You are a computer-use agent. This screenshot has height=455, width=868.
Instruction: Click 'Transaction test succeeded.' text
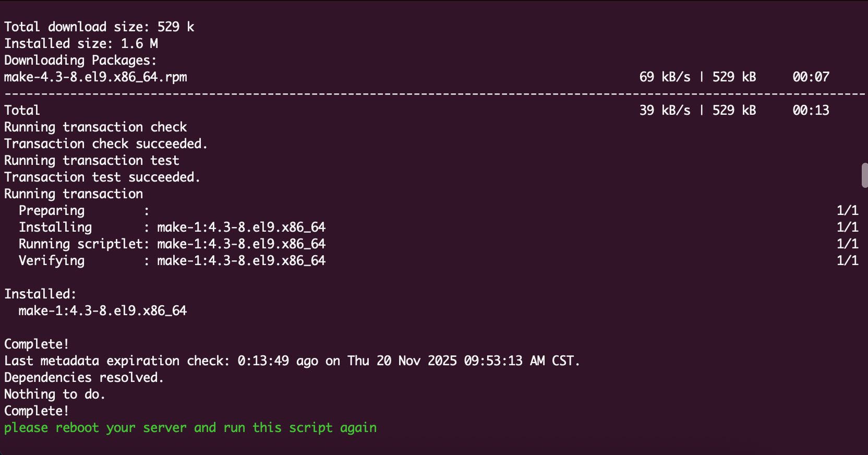pos(102,177)
